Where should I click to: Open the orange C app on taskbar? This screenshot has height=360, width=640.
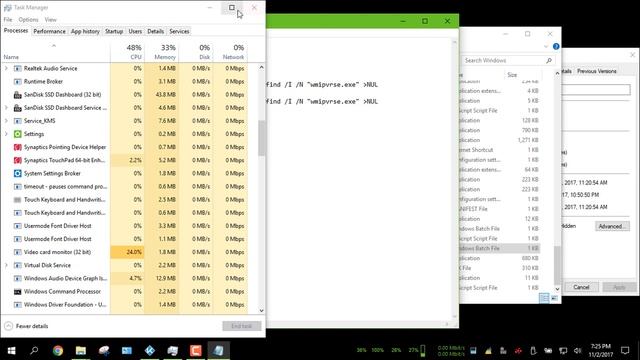click(196, 350)
